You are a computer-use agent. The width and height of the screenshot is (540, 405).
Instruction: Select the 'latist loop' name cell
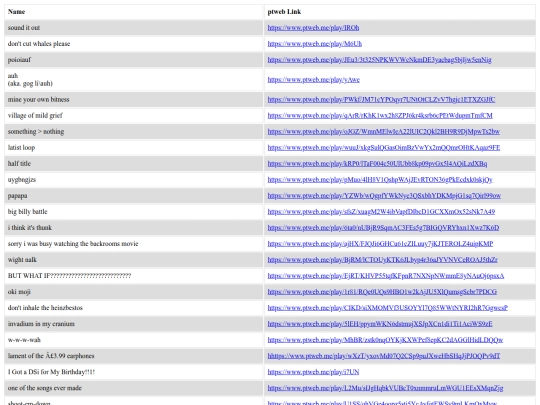[x=134, y=148]
